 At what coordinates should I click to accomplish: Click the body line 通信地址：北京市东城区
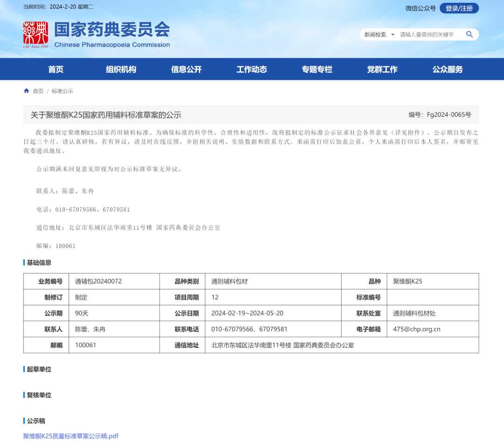(x=128, y=228)
